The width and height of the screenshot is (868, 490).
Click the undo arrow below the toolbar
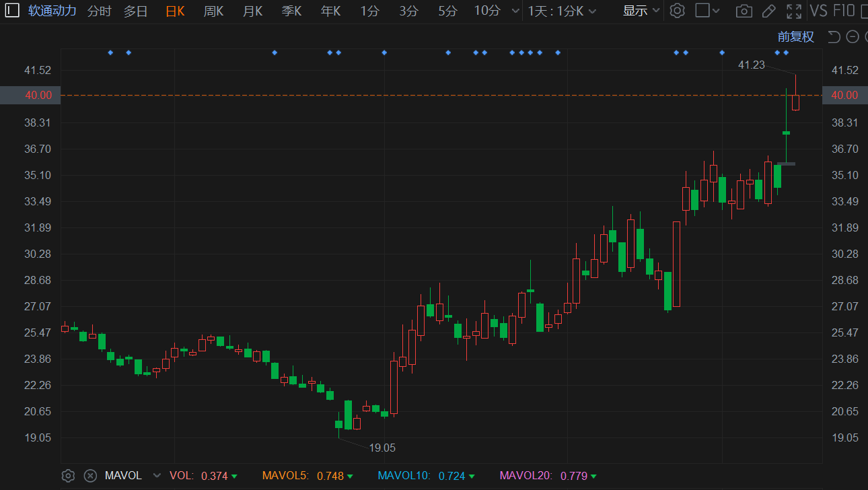834,37
